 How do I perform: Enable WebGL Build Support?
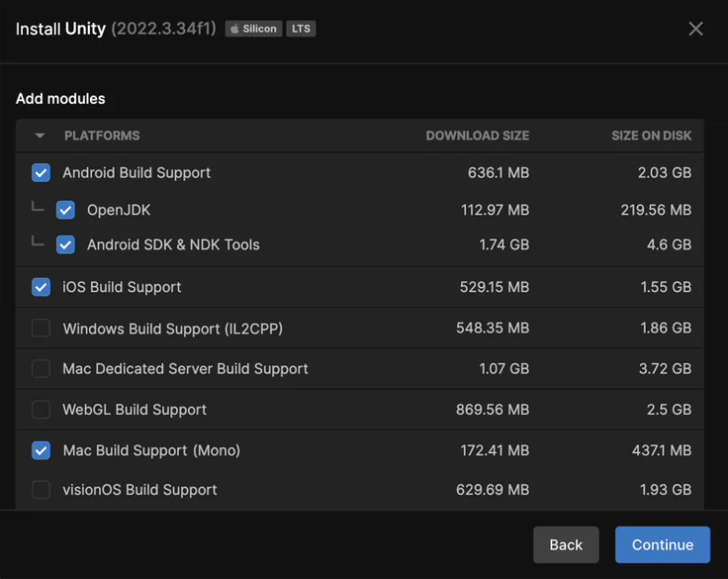click(x=41, y=409)
